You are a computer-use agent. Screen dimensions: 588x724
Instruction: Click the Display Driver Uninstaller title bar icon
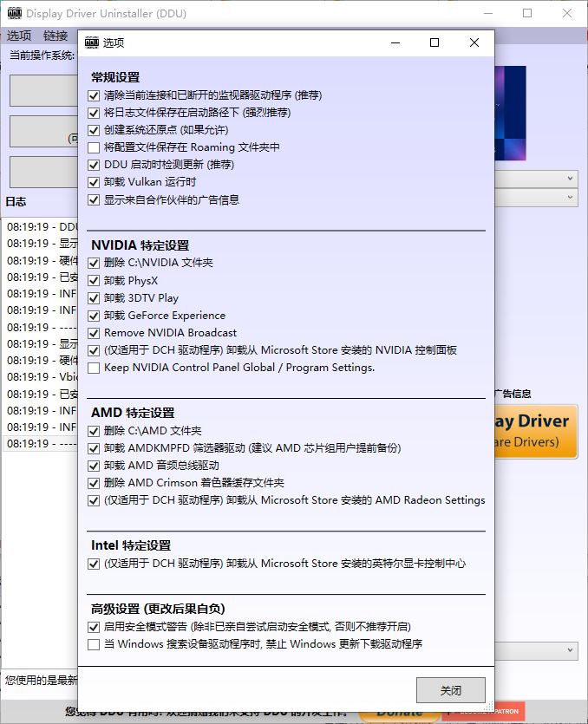(15, 14)
